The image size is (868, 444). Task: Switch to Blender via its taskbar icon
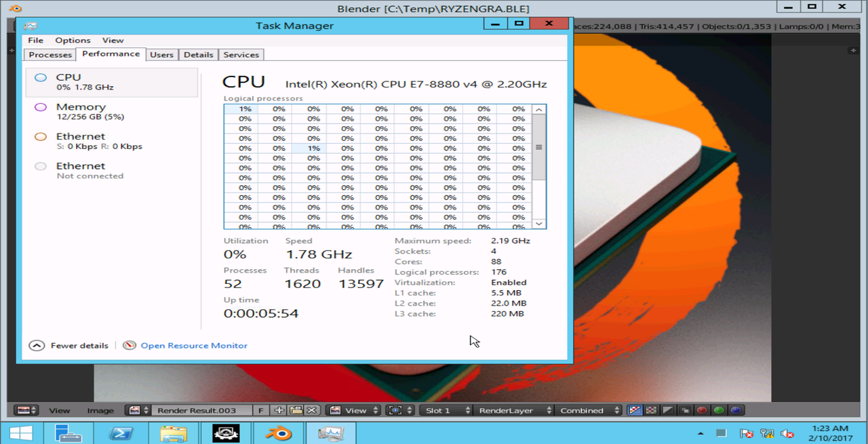tap(278, 433)
